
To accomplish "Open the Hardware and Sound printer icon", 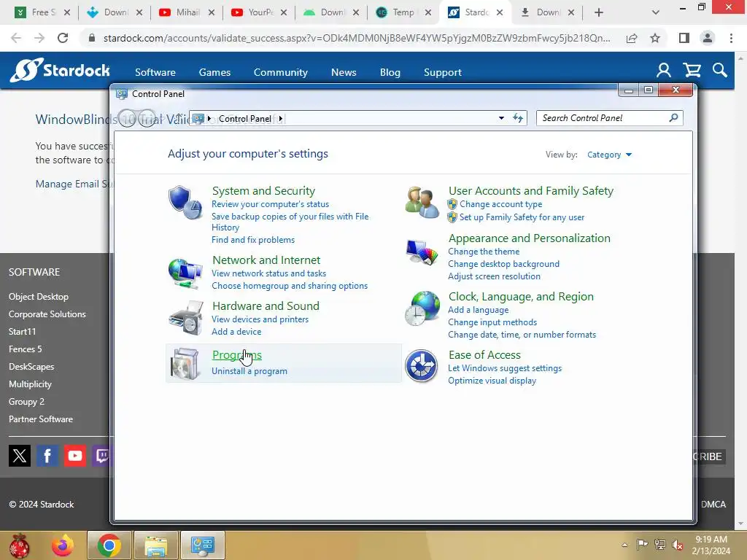I will tap(185, 318).
